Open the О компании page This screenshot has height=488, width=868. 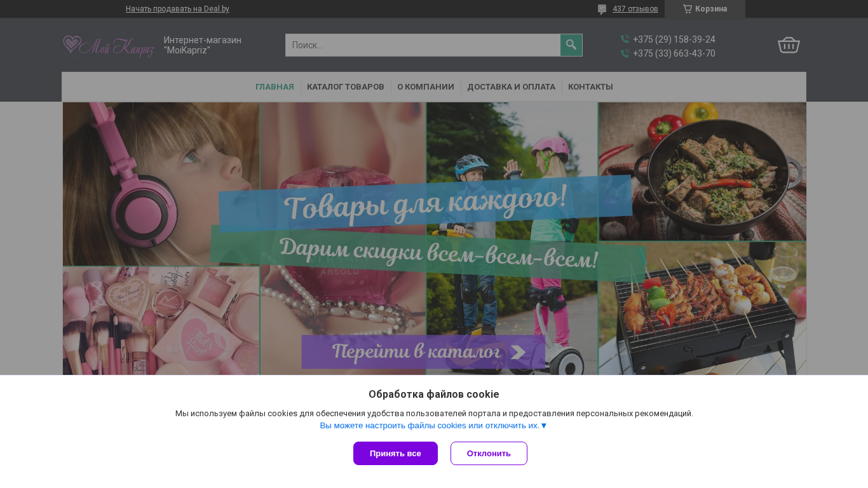pos(426,87)
